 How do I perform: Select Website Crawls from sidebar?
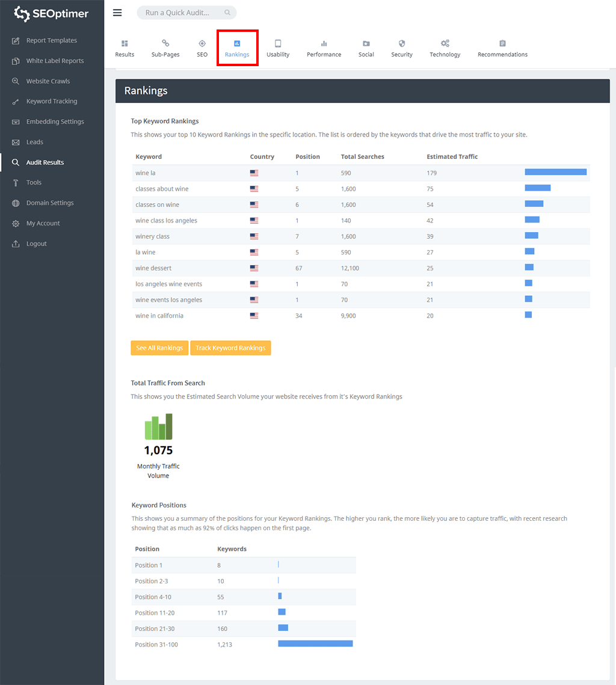[x=48, y=81]
